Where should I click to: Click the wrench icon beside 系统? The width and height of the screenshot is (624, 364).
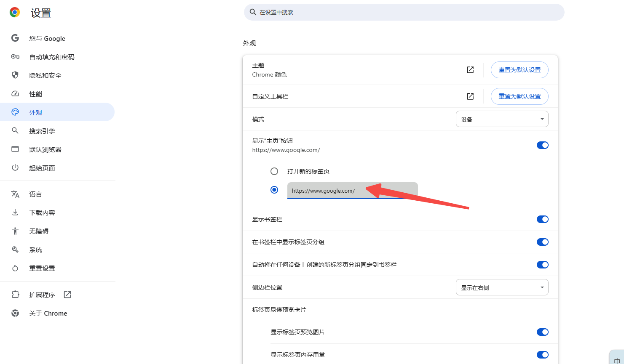pyautogui.click(x=15, y=250)
